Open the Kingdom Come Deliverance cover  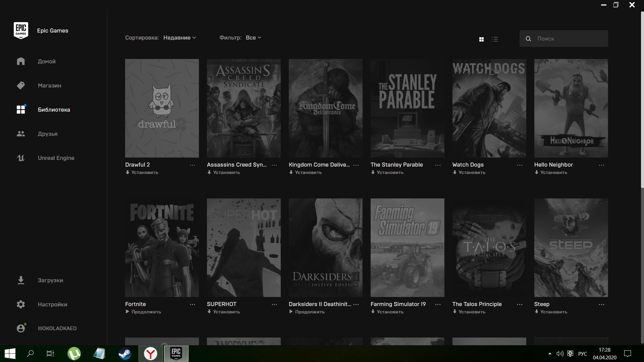point(326,108)
